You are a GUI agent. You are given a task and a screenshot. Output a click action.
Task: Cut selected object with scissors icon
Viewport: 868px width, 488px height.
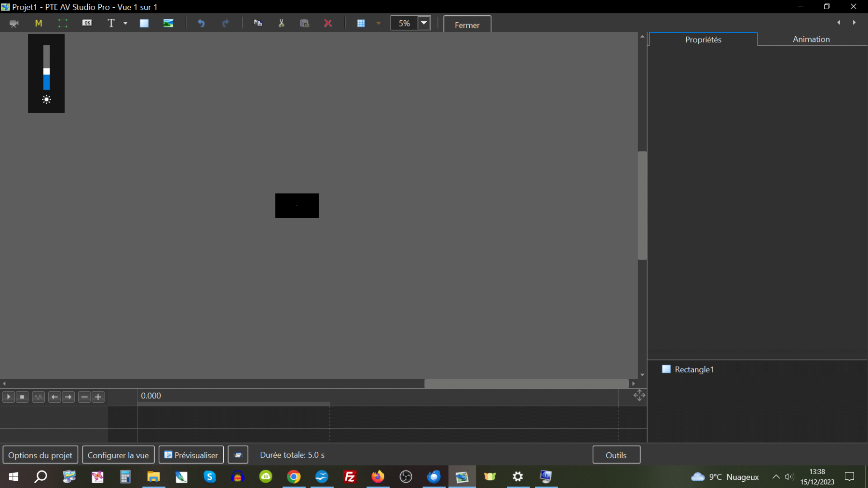point(281,23)
